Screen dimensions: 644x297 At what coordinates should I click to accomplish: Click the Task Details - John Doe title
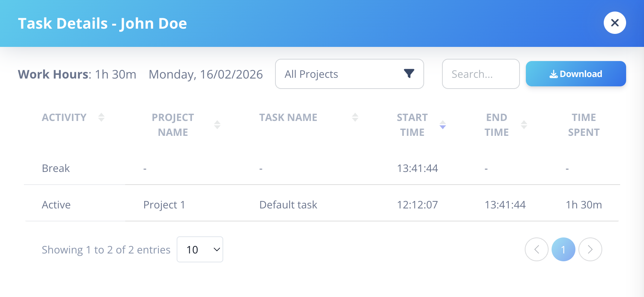[102, 23]
